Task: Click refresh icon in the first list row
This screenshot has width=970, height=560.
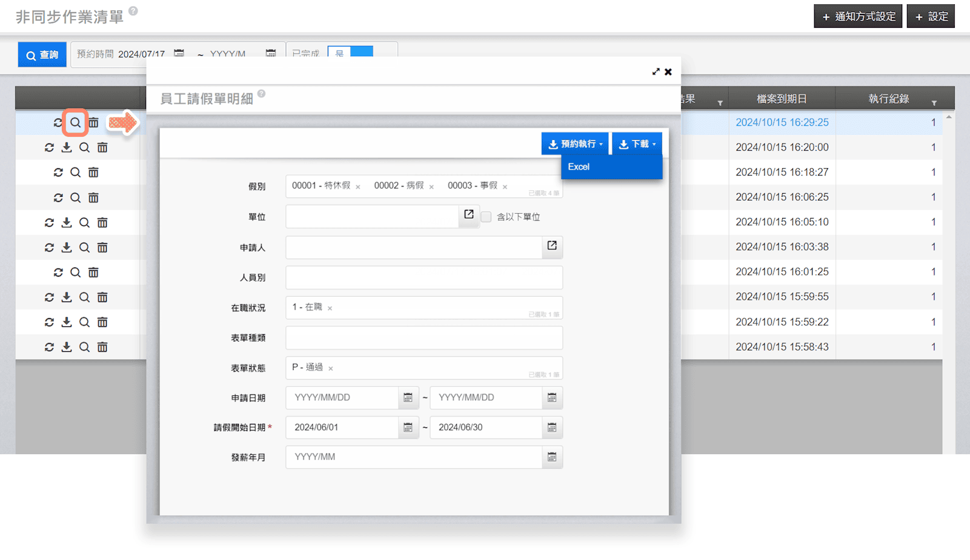Action: pyautogui.click(x=58, y=123)
